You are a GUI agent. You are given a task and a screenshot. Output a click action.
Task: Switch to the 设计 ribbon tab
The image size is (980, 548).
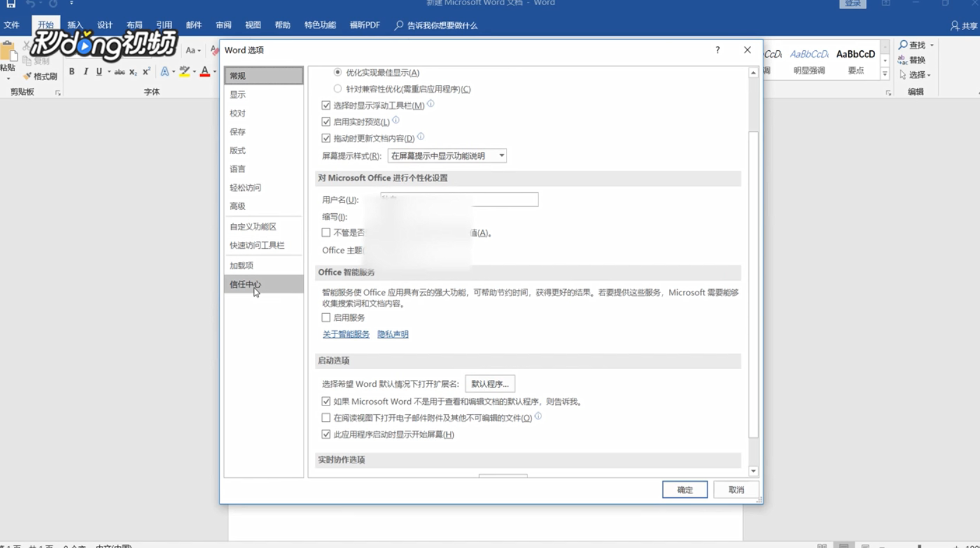tap(105, 25)
